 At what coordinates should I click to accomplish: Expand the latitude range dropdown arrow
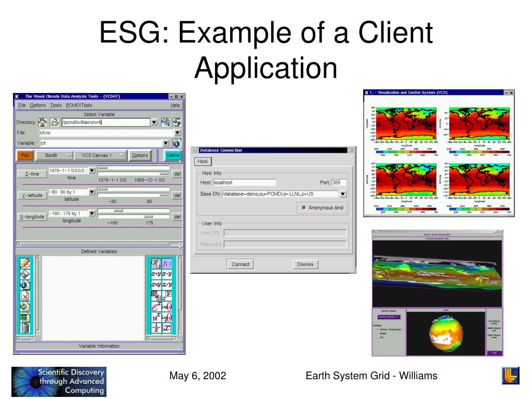(92, 192)
